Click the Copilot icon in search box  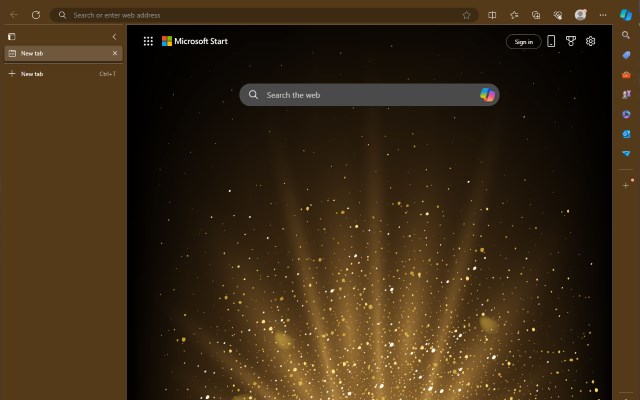point(487,95)
